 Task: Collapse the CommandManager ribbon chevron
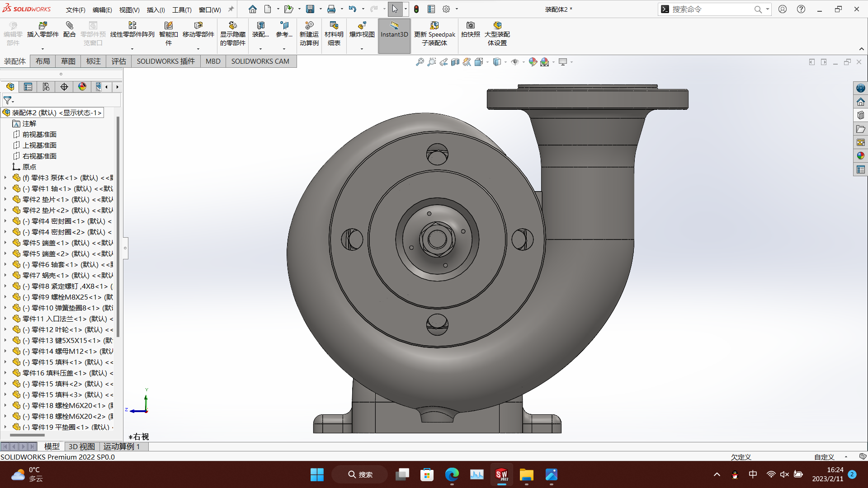(862, 49)
